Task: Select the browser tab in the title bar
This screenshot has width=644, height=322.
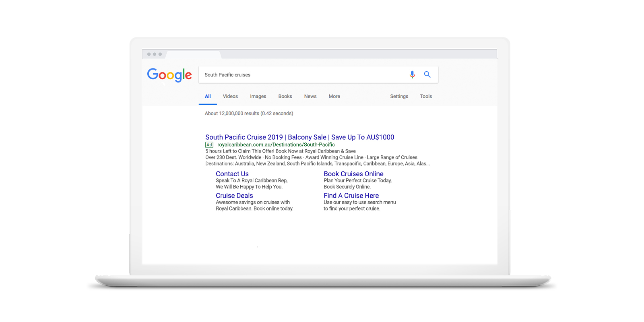Action: click(194, 55)
